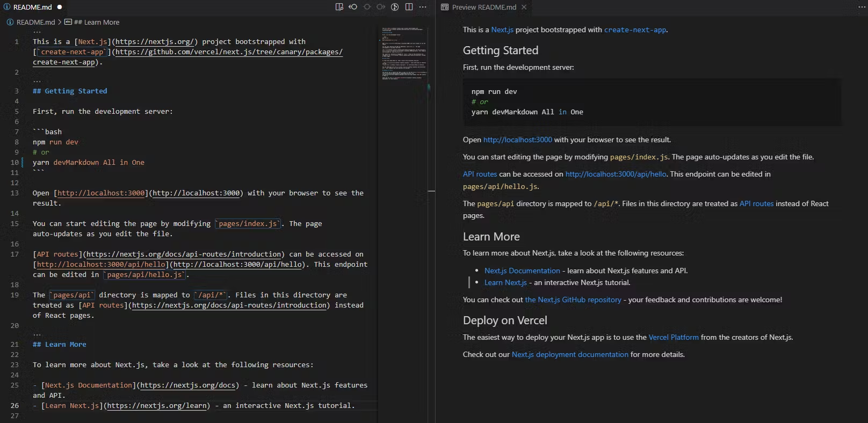Click https://nextjs.org/learn URL in editor line 26
This screenshot has width=868, height=423.
(157, 405)
